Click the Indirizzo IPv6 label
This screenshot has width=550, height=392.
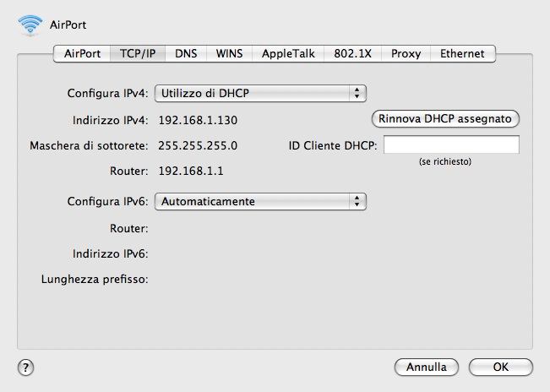coord(111,253)
